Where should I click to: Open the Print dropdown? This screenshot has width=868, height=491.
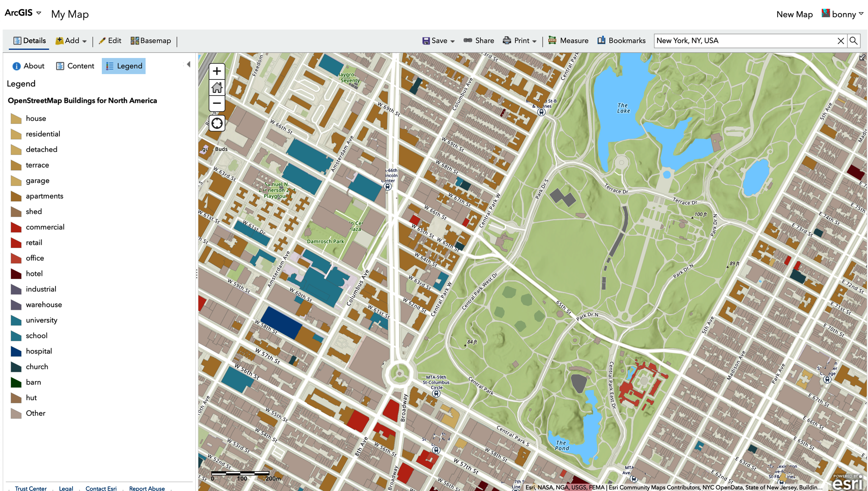pos(520,41)
